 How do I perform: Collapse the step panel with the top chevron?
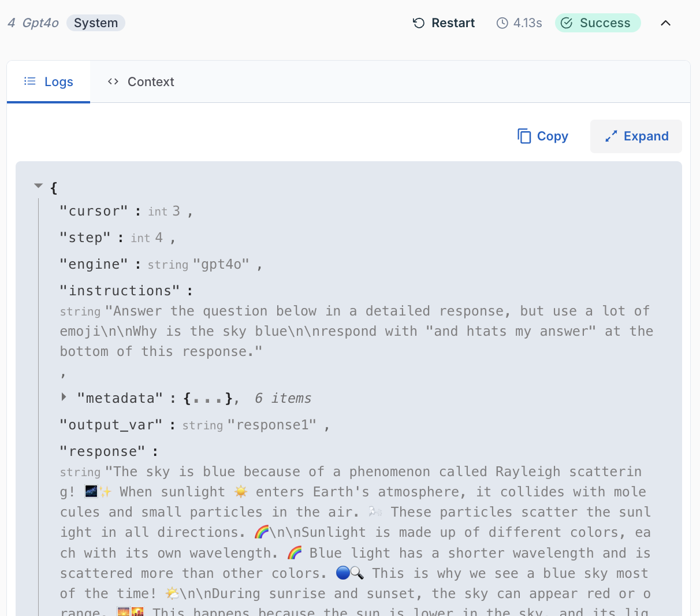[x=666, y=23]
